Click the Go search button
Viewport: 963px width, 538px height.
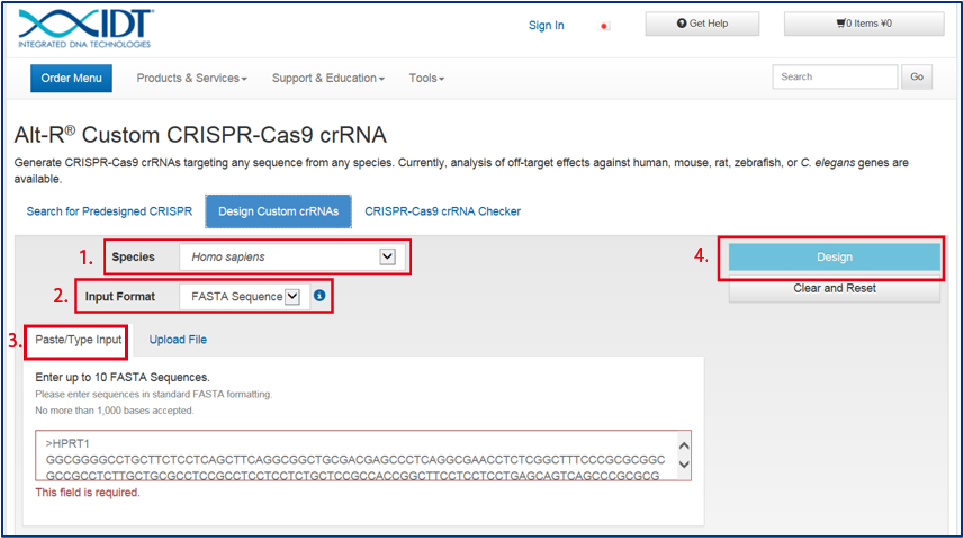click(x=916, y=77)
